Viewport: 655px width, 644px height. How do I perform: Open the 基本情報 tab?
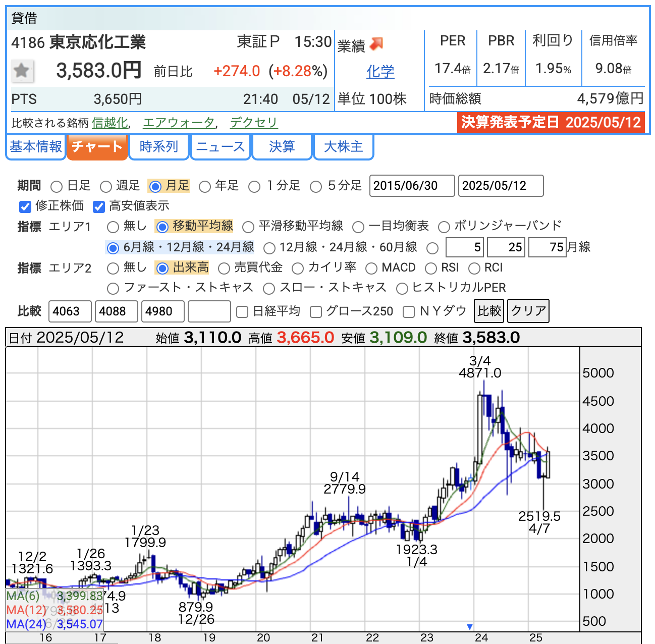point(36,147)
